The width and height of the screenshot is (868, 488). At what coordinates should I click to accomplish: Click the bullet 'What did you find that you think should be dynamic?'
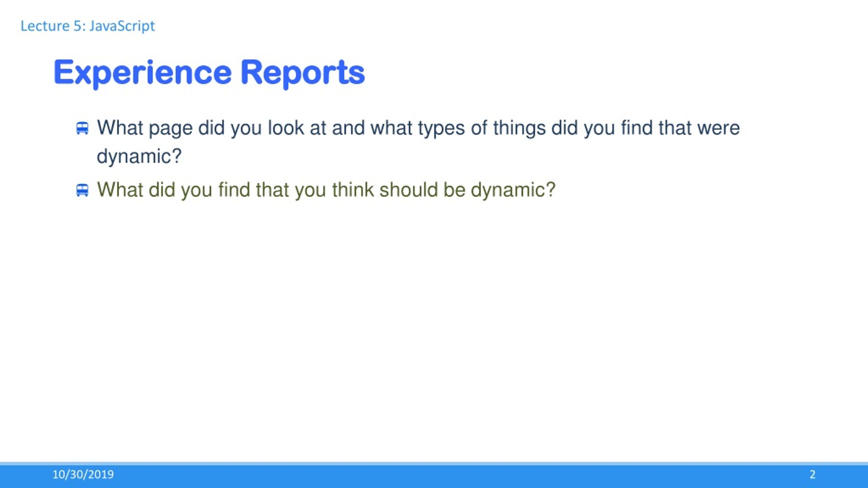[x=326, y=190]
